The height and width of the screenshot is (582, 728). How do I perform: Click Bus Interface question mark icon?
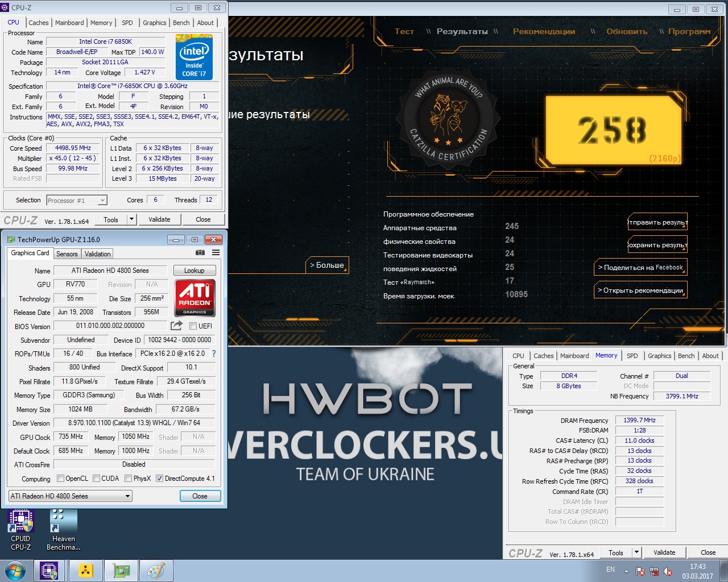[214, 354]
